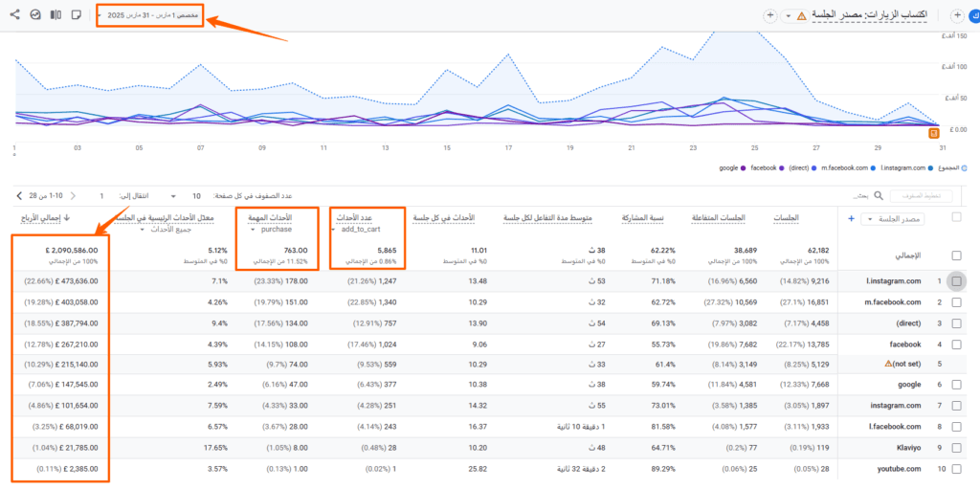Click the search magnifier icon in table
Viewport: 980px width, 489px height.
pos(879,196)
